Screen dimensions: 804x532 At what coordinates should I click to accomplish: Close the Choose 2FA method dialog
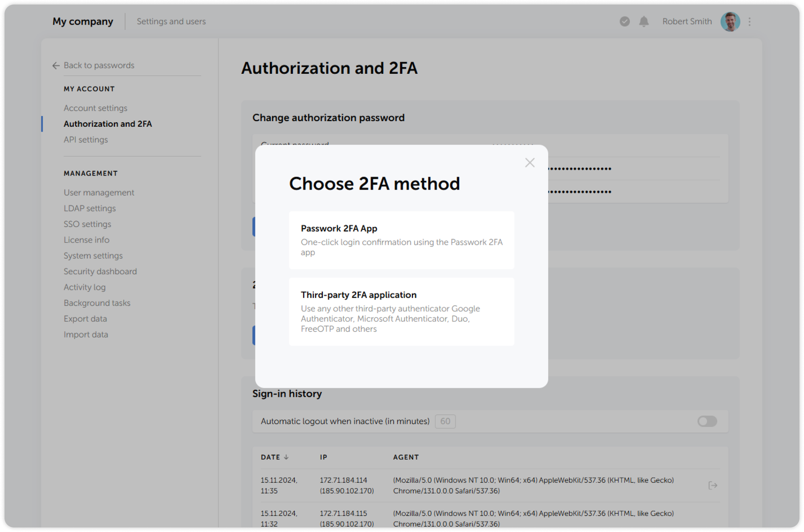(530, 162)
